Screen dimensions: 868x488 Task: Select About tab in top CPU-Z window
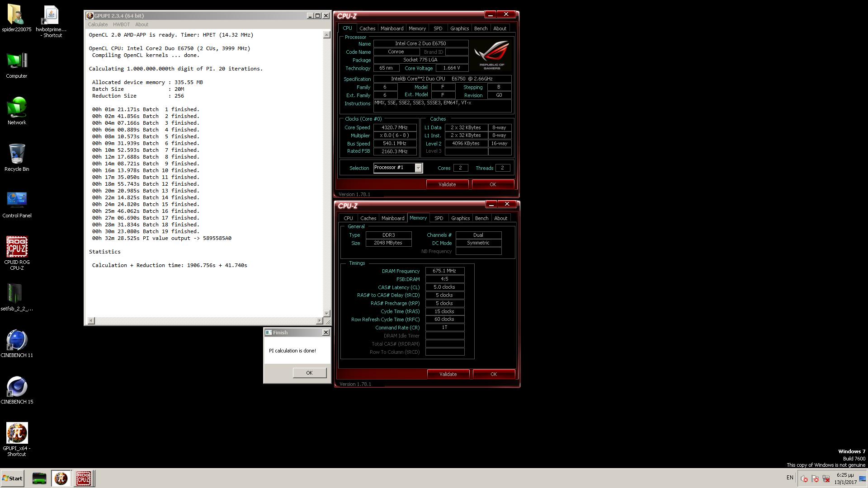[x=500, y=28]
